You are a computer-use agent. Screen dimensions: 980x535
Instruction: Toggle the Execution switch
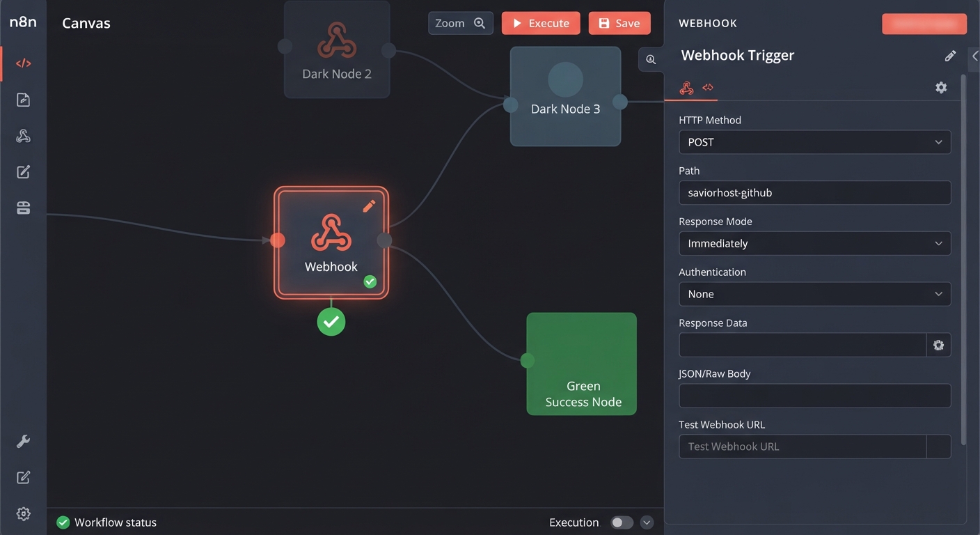tap(622, 522)
